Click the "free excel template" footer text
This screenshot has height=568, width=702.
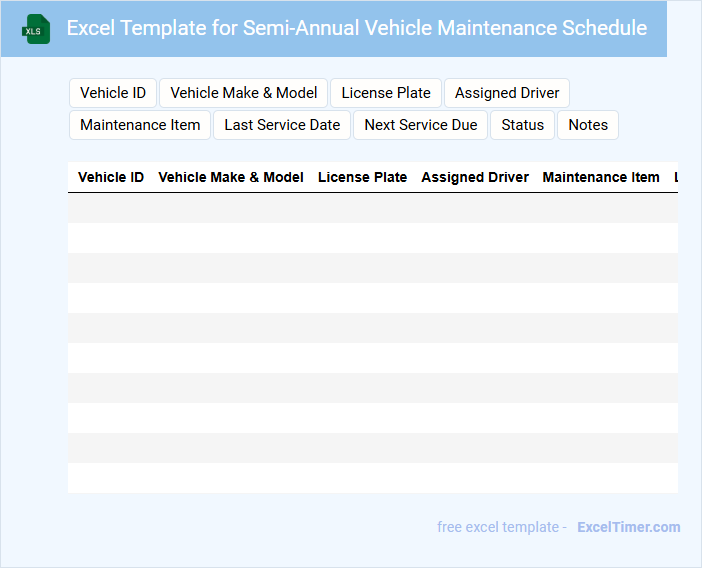(x=502, y=527)
